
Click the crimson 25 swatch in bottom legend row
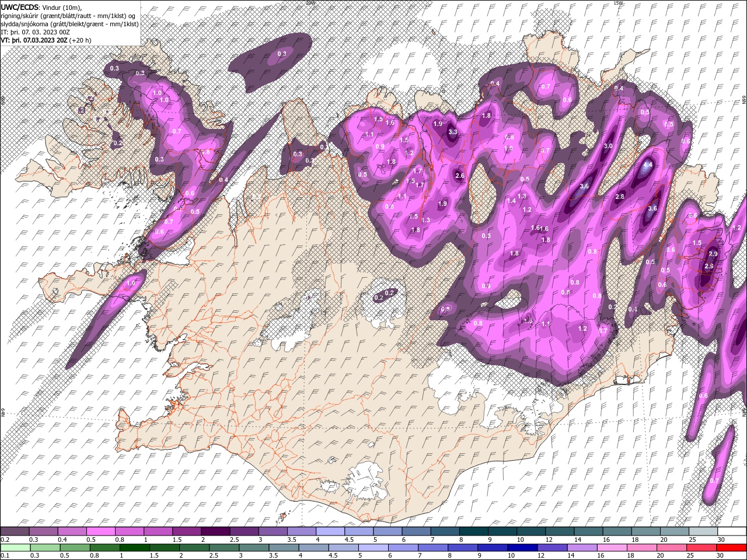701,548
